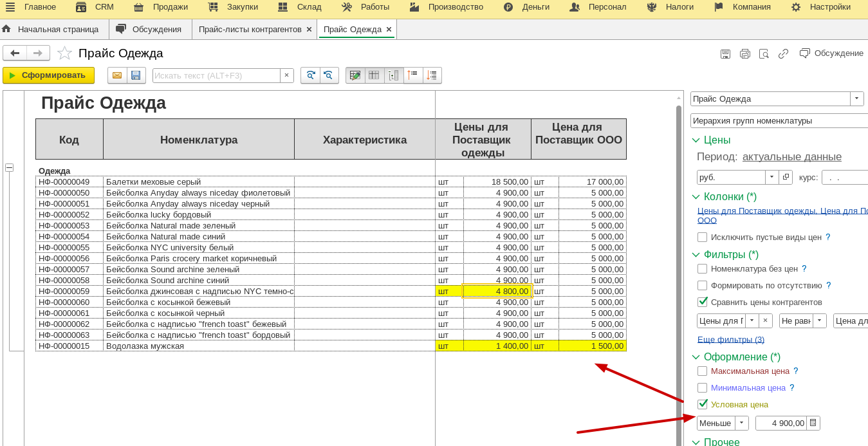This screenshot has width=868, height=446.
Task: Click the print icon in header
Action: point(744,53)
